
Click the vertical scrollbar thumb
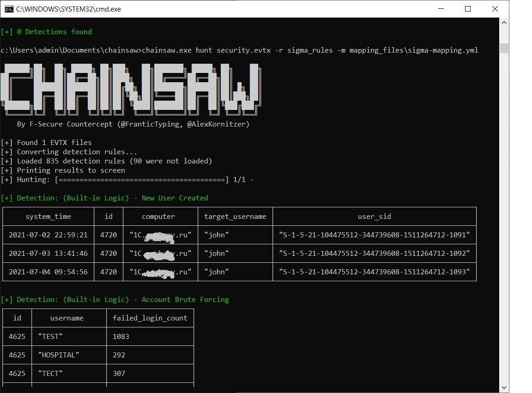point(504,48)
